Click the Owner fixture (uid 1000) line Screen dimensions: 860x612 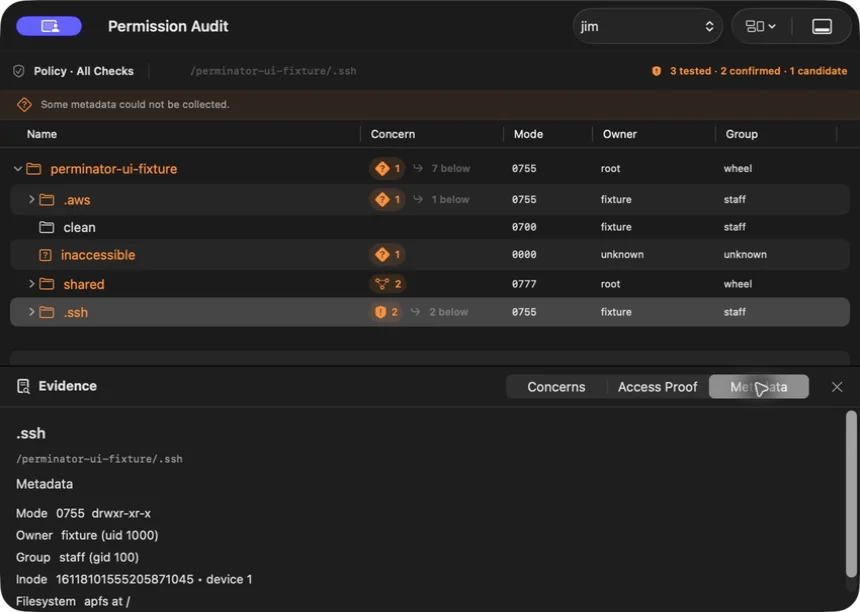point(87,535)
